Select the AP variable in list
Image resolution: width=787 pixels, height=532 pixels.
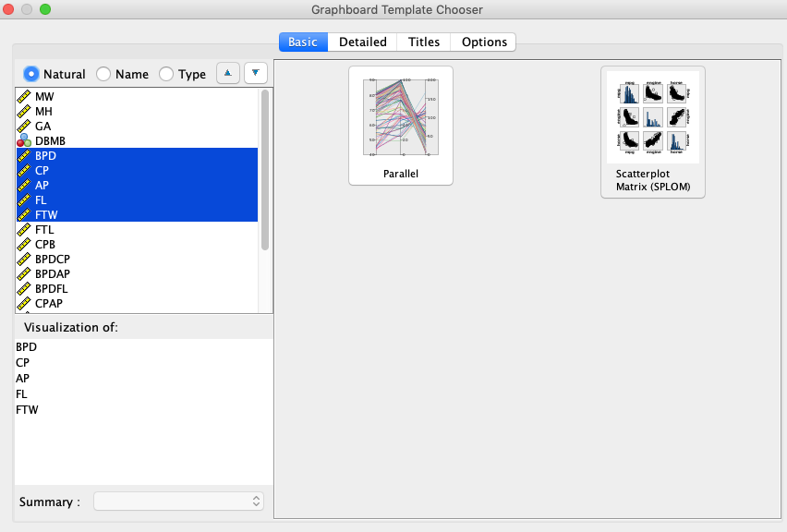(137, 186)
